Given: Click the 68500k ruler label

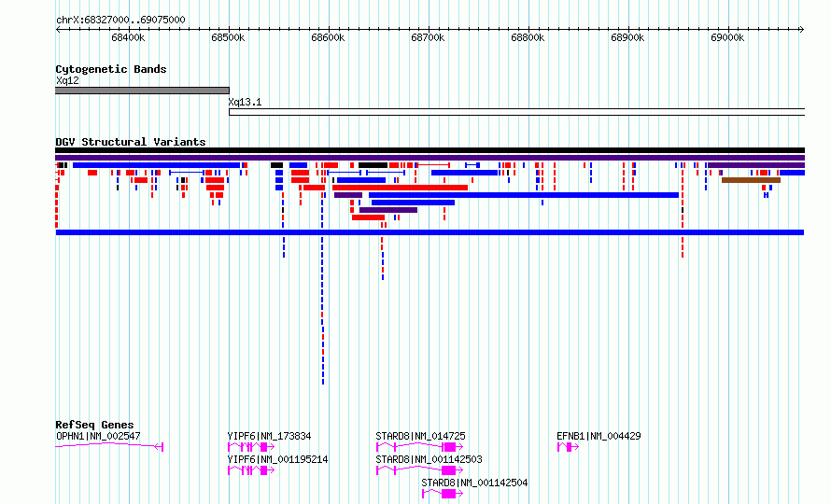Looking at the screenshot, I should [228, 38].
